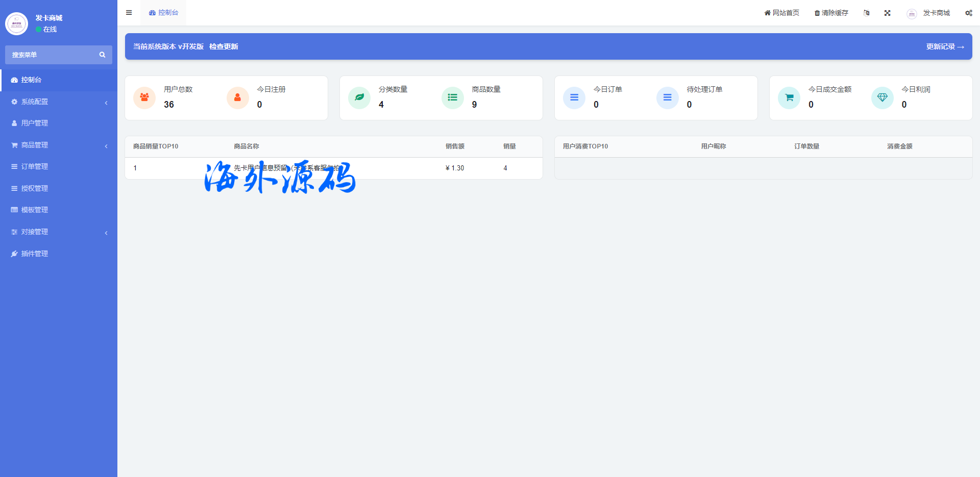Toggle the sidebar with the hamburger icon

[x=129, y=13]
